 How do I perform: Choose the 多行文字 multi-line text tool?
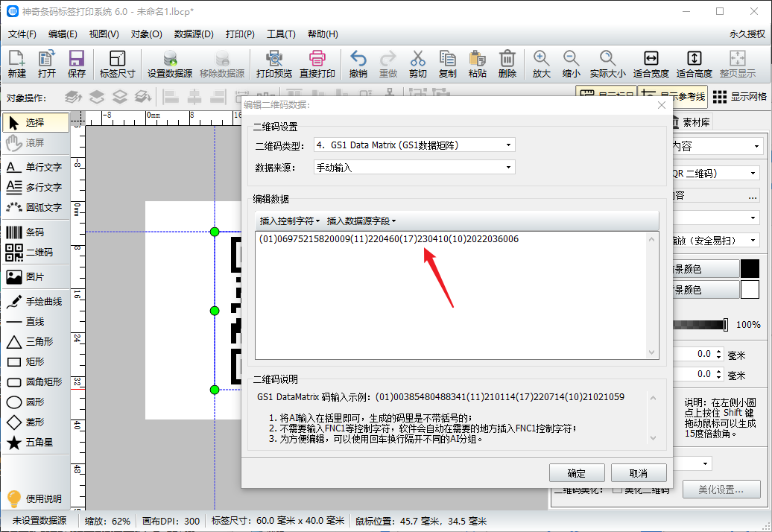tap(36, 188)
